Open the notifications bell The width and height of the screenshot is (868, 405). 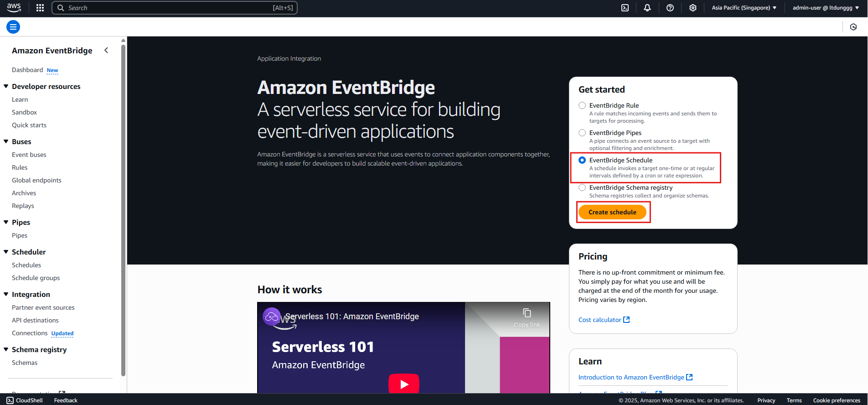click(647, 8)
